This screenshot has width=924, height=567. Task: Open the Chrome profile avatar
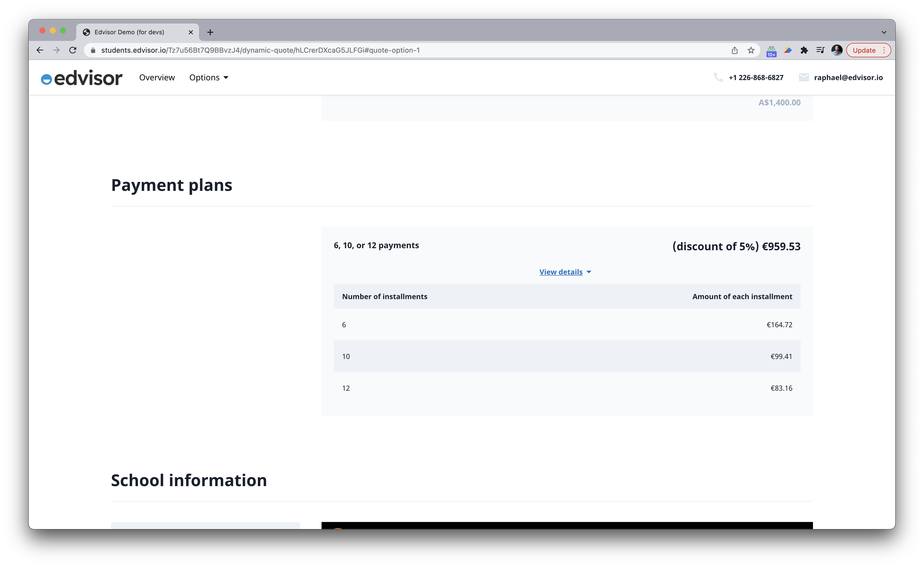pyautogui.click(x=837, y=50)
